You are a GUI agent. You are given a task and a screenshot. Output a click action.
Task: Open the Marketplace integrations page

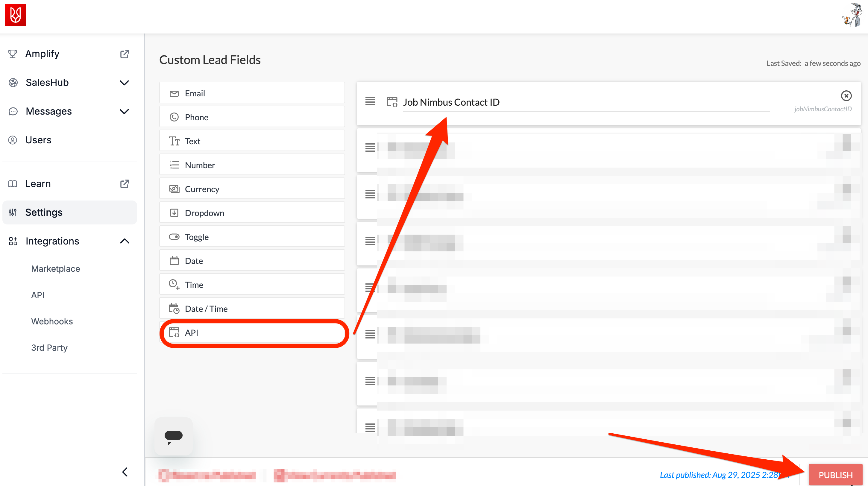click(56, 268)
